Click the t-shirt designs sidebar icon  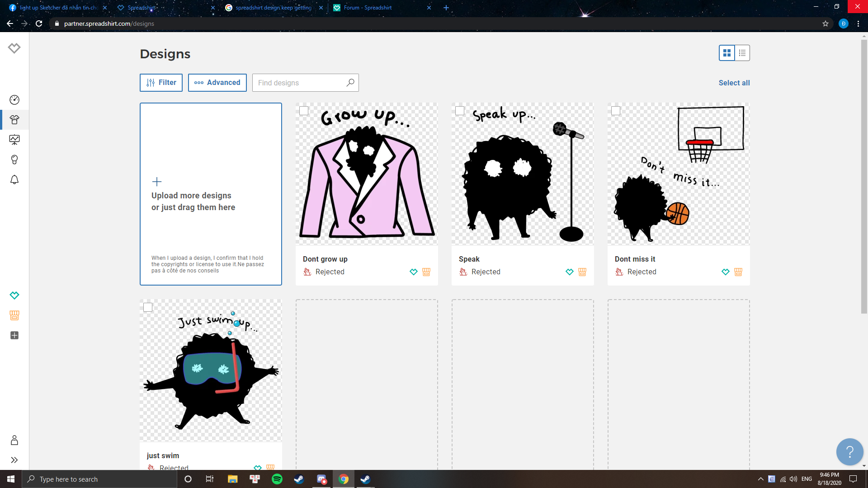click(14, 120)
